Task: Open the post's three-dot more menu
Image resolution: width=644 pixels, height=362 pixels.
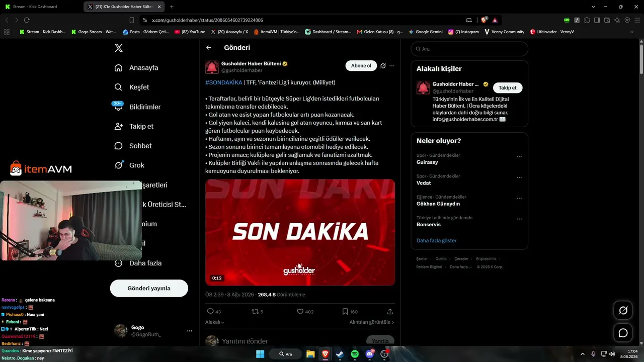Action: [x=392, y=66]
